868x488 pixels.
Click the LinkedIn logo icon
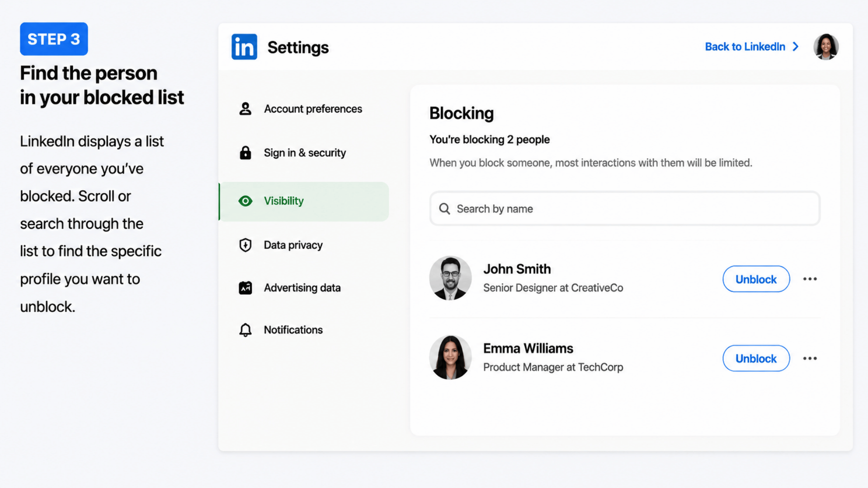click(x=244, y=47)
